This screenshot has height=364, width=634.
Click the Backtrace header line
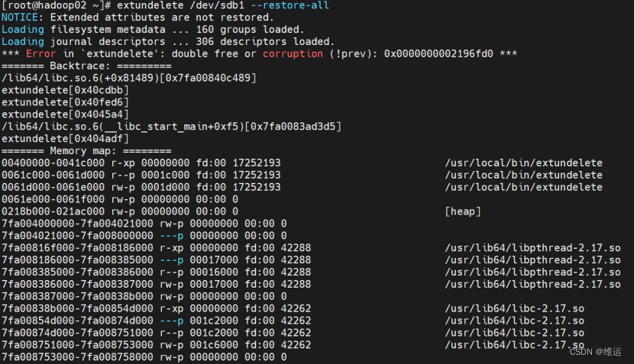(86, 66)
